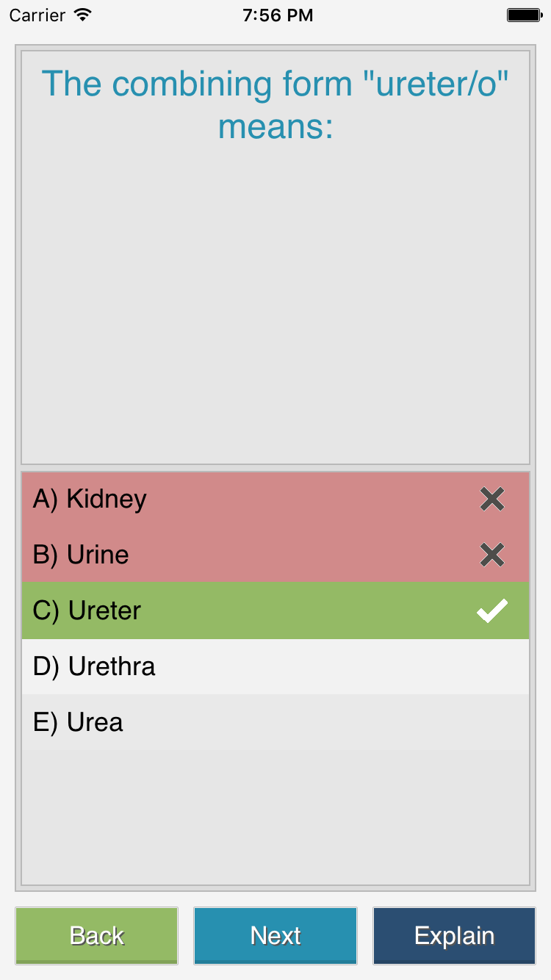Tap the word "means:" in the question
This screenshot has height=980, width=551.
pos(275,127)
